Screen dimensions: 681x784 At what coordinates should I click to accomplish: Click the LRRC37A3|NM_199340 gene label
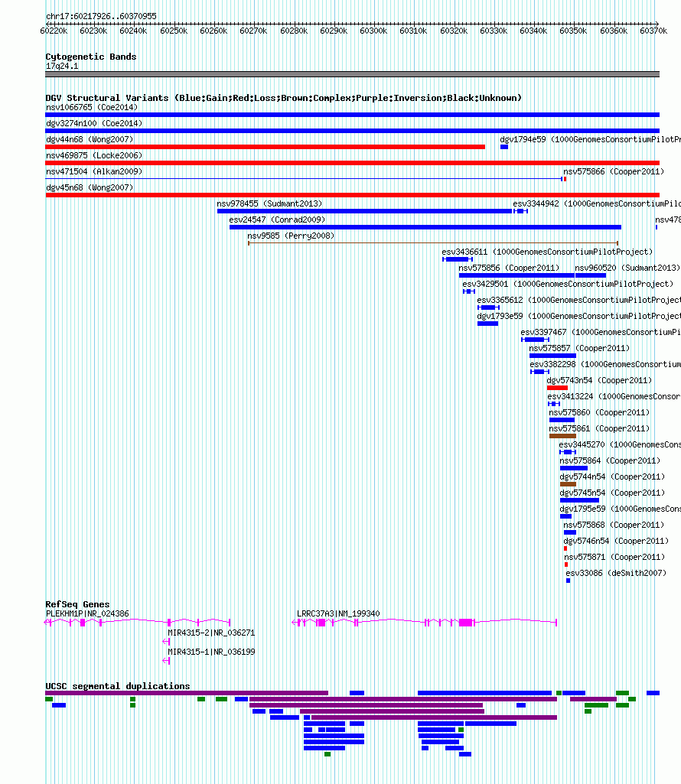pyautogui.click(x=338, y=613)
